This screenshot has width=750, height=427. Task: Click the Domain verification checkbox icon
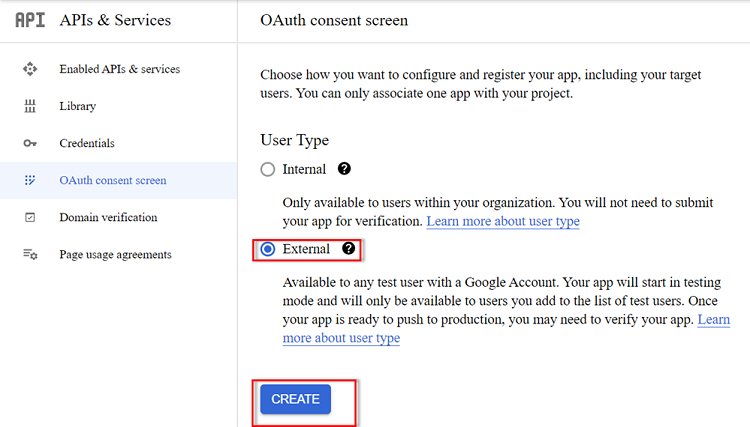pyautogui.click(x=30, y=218)
